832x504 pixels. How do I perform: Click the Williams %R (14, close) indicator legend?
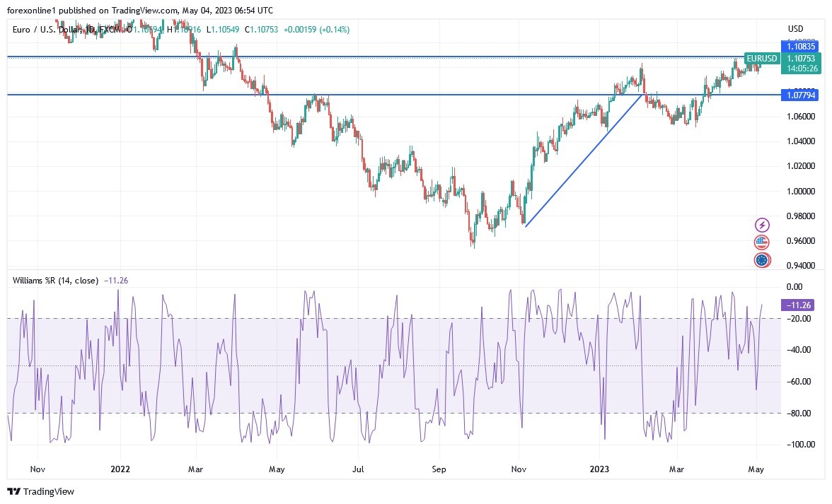click(55, 281)
